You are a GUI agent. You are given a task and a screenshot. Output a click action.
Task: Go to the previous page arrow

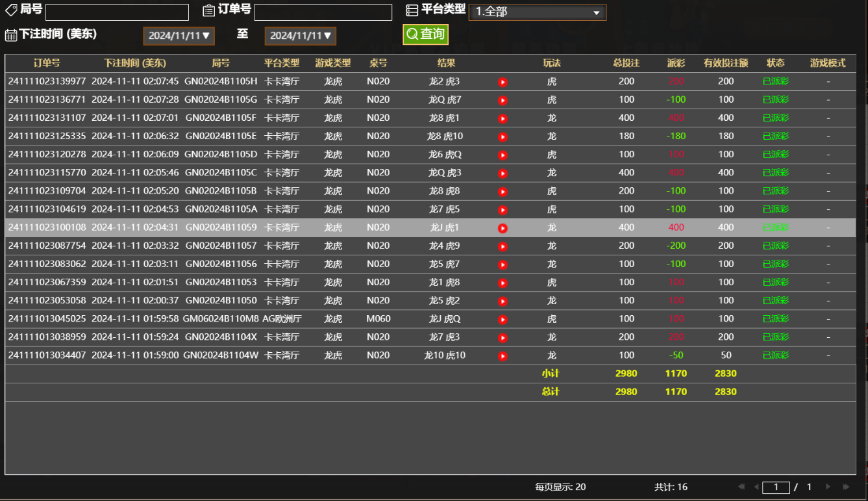point(756,487)
